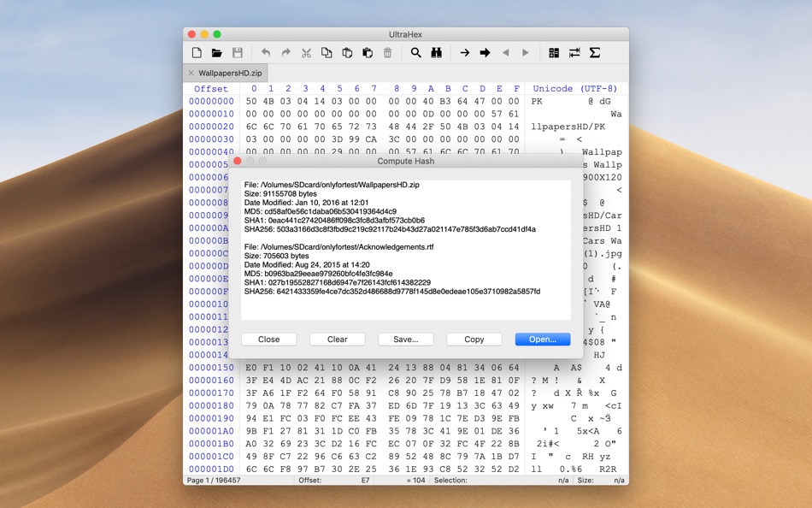The width and height of the screenshot is (812, 508).
Task: Click the calculator grid toolbar icon
Action: pos(554,53)
